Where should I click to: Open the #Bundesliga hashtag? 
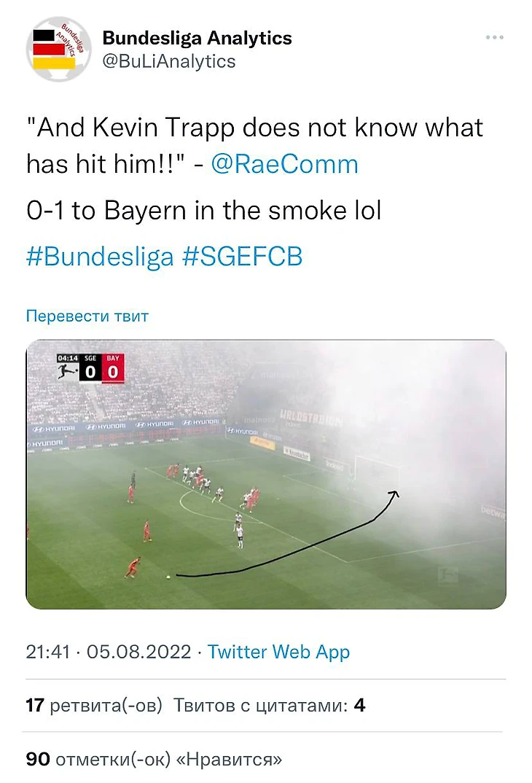coord(100,257)
